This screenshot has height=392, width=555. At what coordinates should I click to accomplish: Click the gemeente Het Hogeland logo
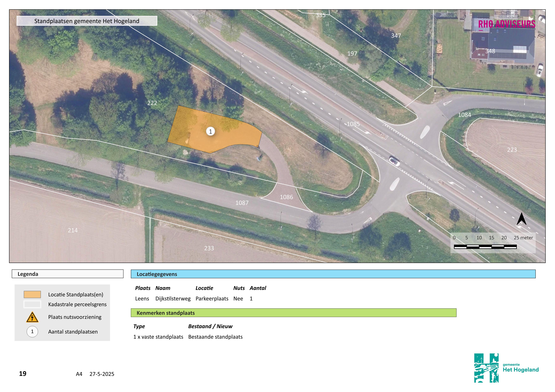pyautogui.click(x=506, y=368)
